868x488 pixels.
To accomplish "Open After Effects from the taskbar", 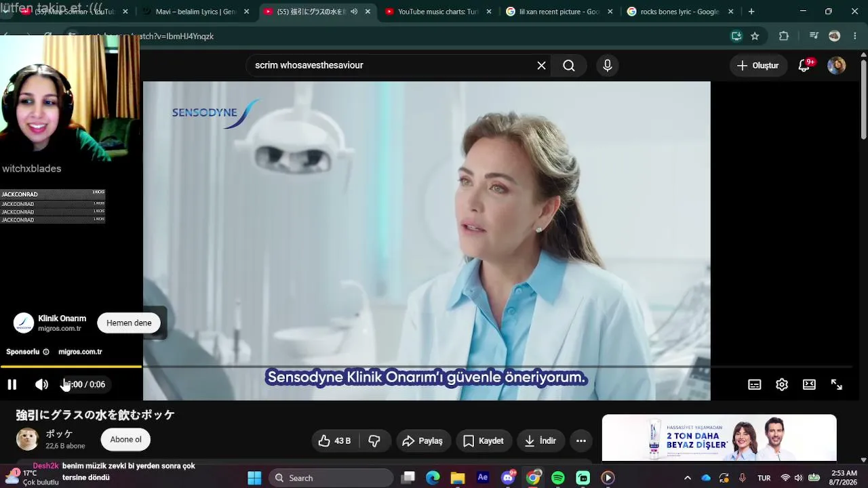I will point(483,478).
